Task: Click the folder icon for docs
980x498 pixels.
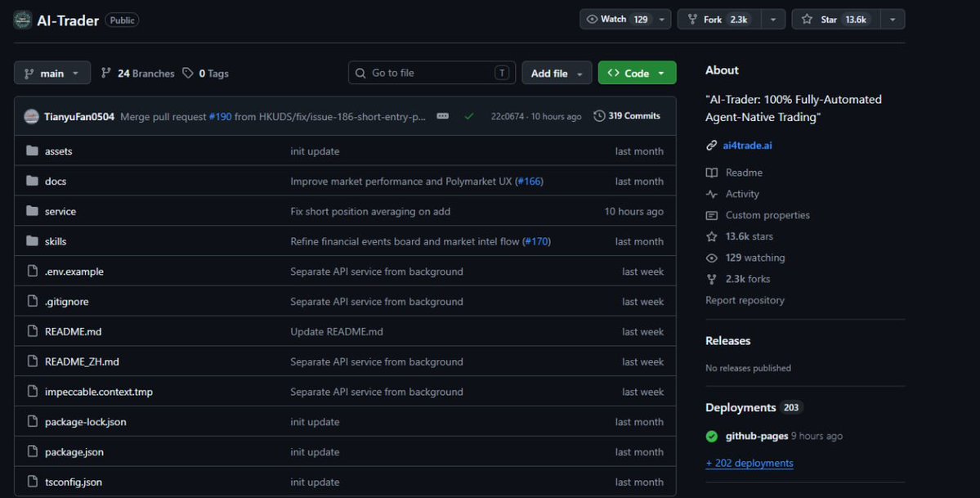Action: [33, 181]
